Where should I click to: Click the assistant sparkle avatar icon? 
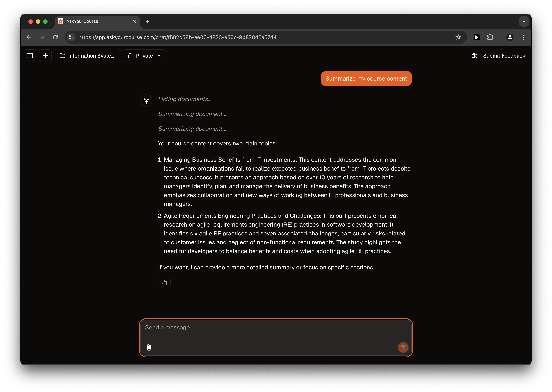[146, 101]
